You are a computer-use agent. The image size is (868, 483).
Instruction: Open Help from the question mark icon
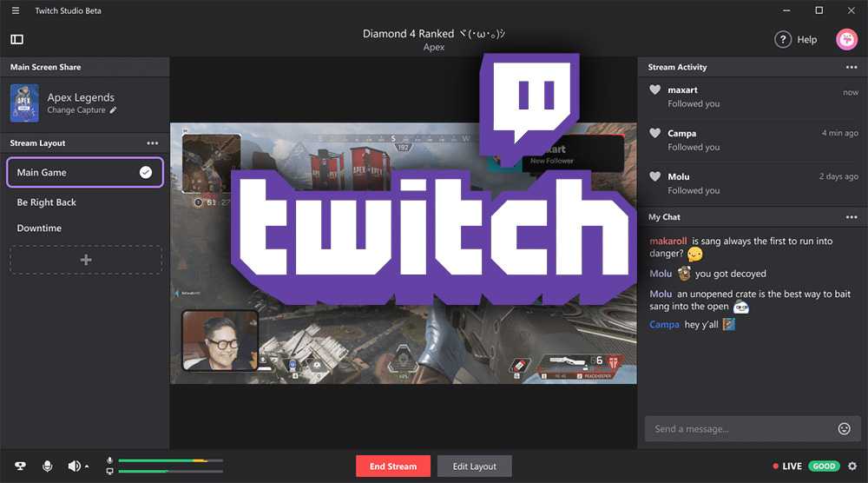pyautogui.click(x=783, y=39)
